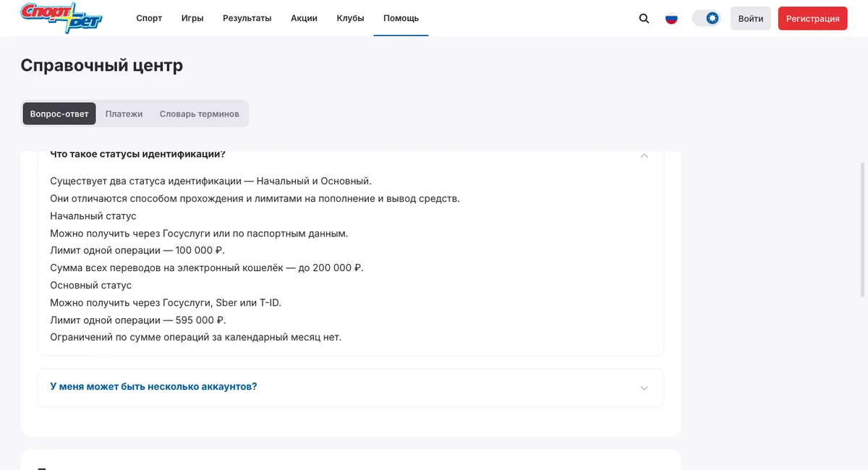The height and width of the screenshot is (470, 868).
Task: Click 'Справочный центр' heading
Action: (x=101, y=65)
